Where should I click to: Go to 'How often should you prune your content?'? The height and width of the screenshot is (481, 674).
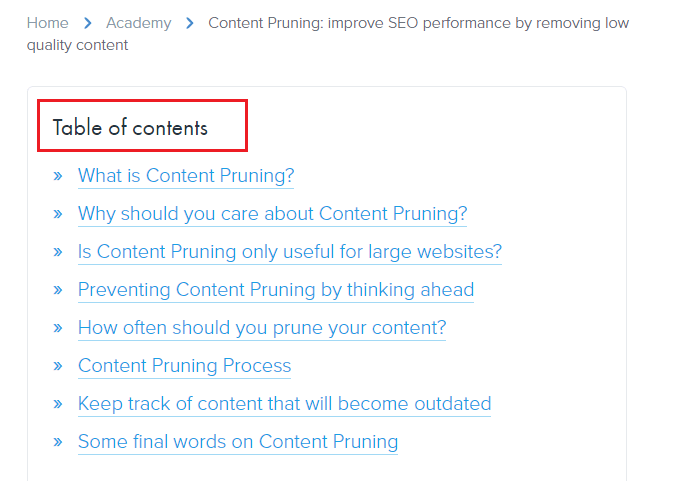(x=262, y=328)
